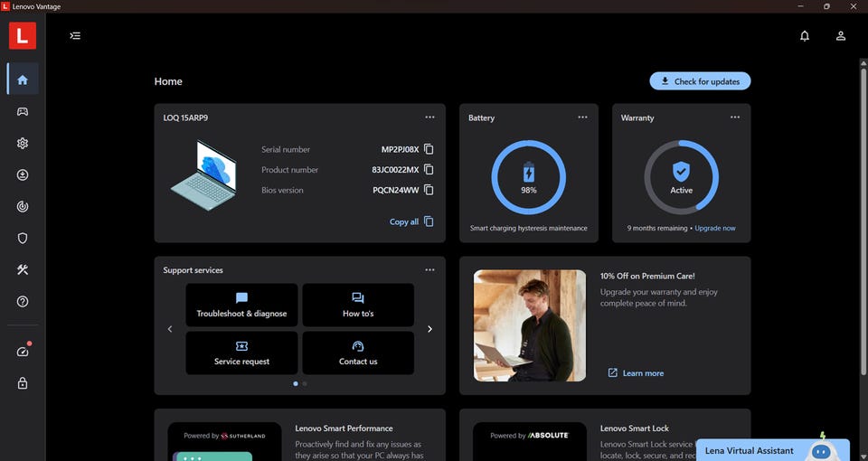Open Troubleshoot & diagnose tile

[x=241, y=305]
